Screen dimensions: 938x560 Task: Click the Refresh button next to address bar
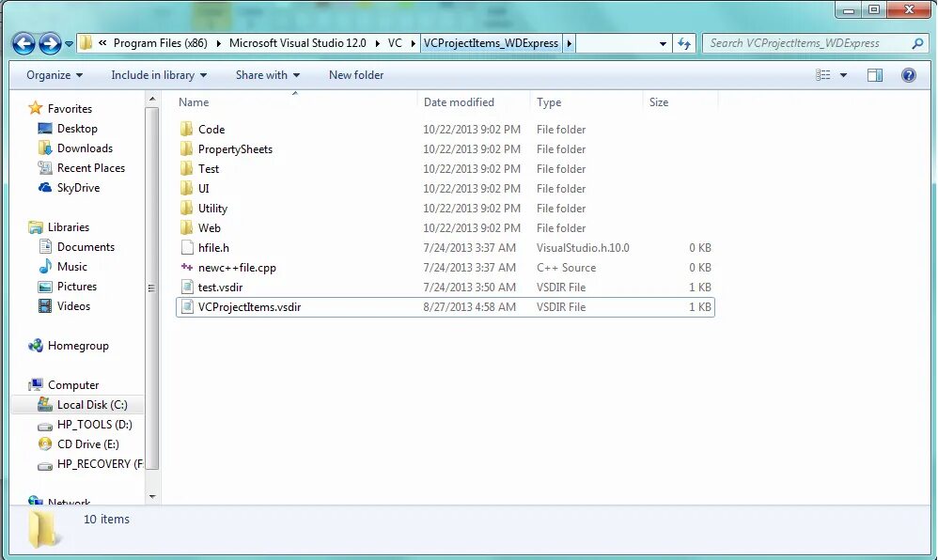pos(683,43)
